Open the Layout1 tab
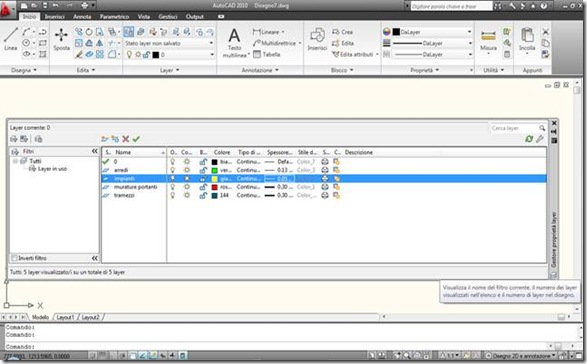The image size is (587, 364). click(65, 317)
